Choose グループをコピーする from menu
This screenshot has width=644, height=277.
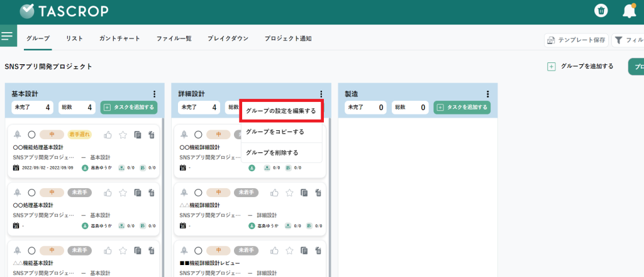(282, 132)
